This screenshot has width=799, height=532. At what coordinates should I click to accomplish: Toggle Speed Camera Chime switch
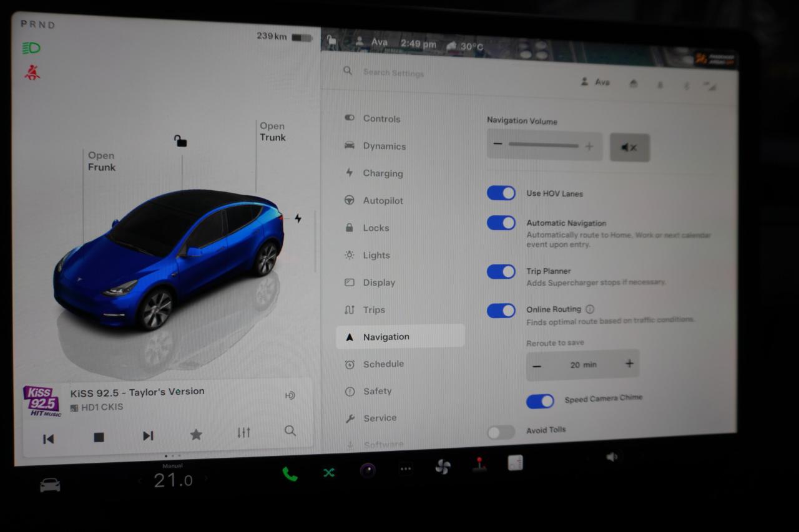540,401
